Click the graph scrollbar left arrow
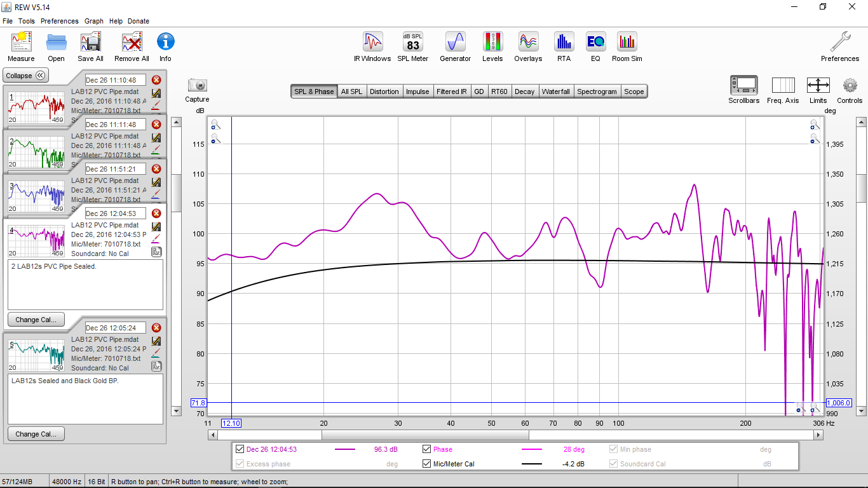 tap(213, 435)
